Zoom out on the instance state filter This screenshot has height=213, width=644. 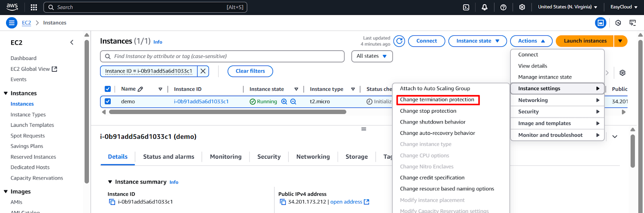coord(293,101)
